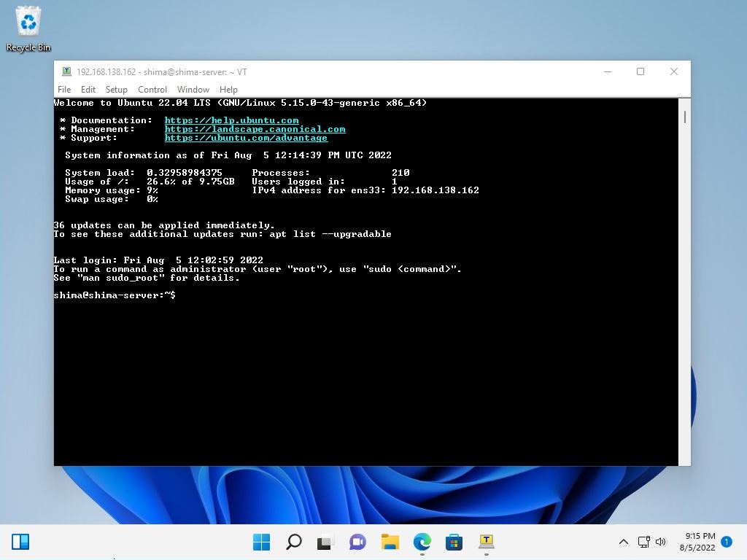Image resolution: width=747 pixels, height=560 pixels.
Task: Open the Widgets panel icon
Action: [20, 542]
